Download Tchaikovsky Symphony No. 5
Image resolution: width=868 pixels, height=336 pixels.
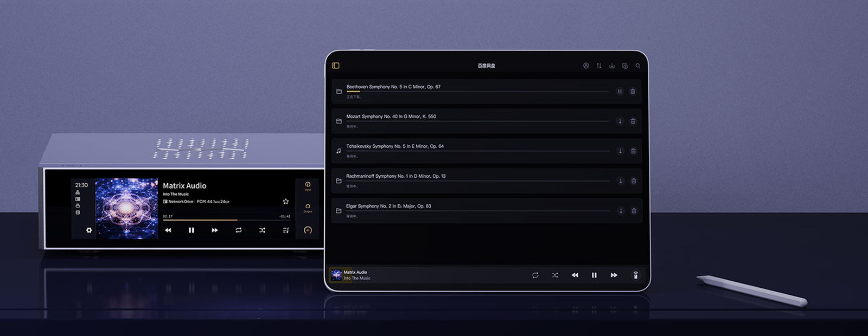click(620, 151)
